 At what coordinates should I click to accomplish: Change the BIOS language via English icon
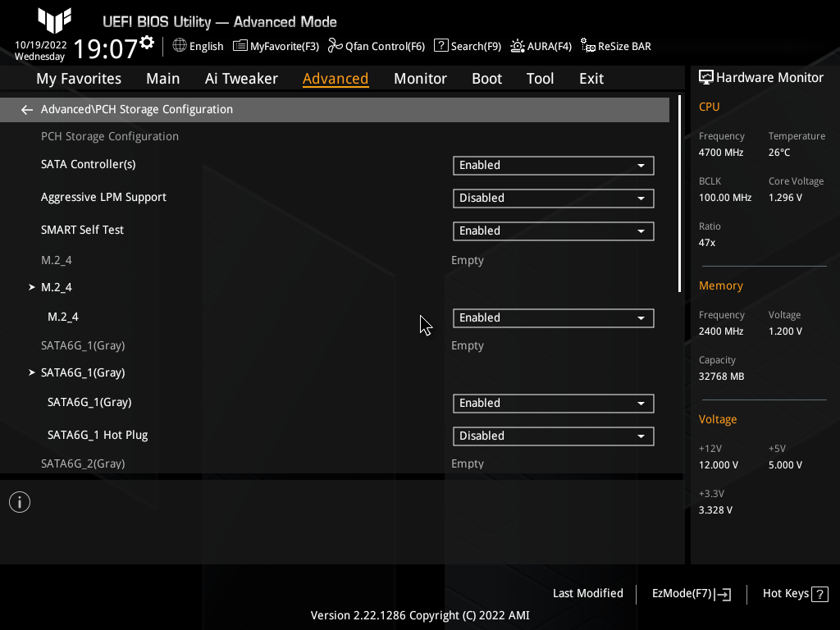coord(198,46)
